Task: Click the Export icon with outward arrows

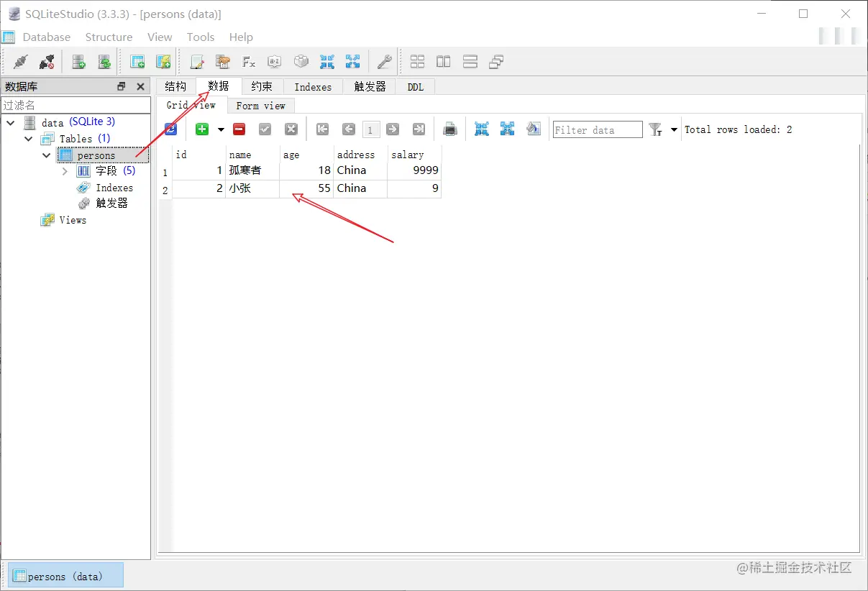Action: click(352, 62)
